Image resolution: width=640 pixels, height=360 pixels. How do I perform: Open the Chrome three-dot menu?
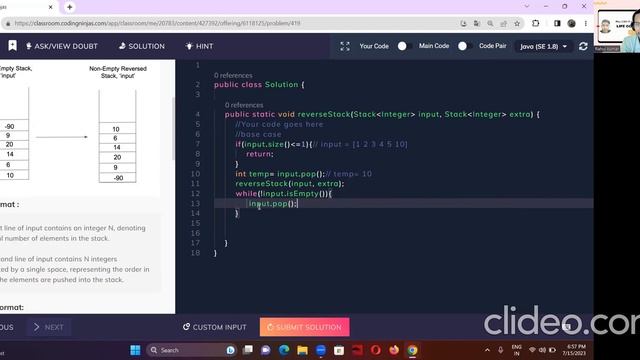[586, 23]
